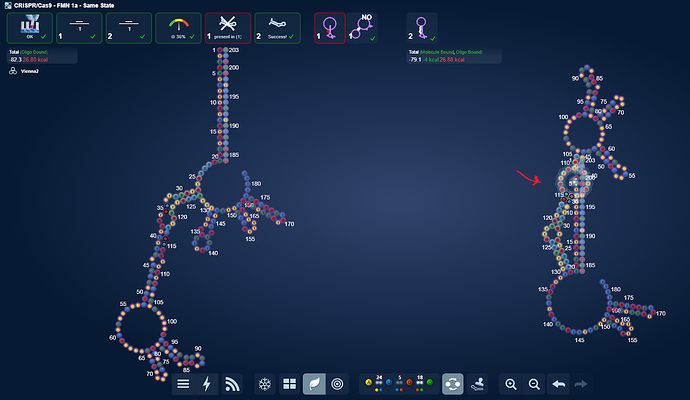The height and width of the screenshot is (400, 690).
Task: Open the main hamburger menu
Action: [x=183, y=383]
